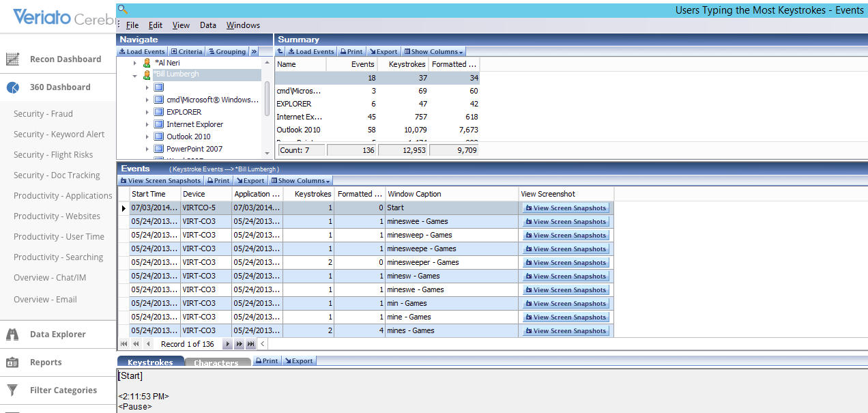The height and width of the screenshot is (413, 868).
Task: Click the up-level arrow icon in the Summary toolbar
Action: (x=280, y=52)
